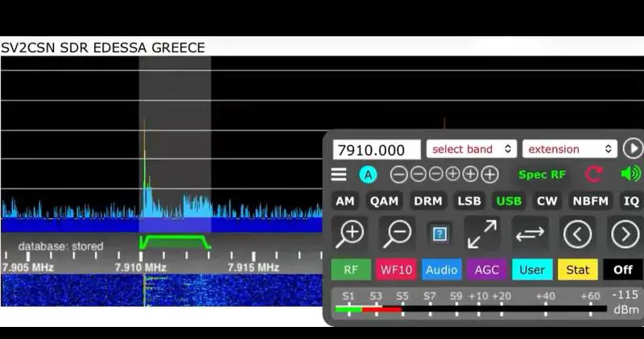Open the extension dropdown
The image size is (644, 339).
click(x=569, y=149)
